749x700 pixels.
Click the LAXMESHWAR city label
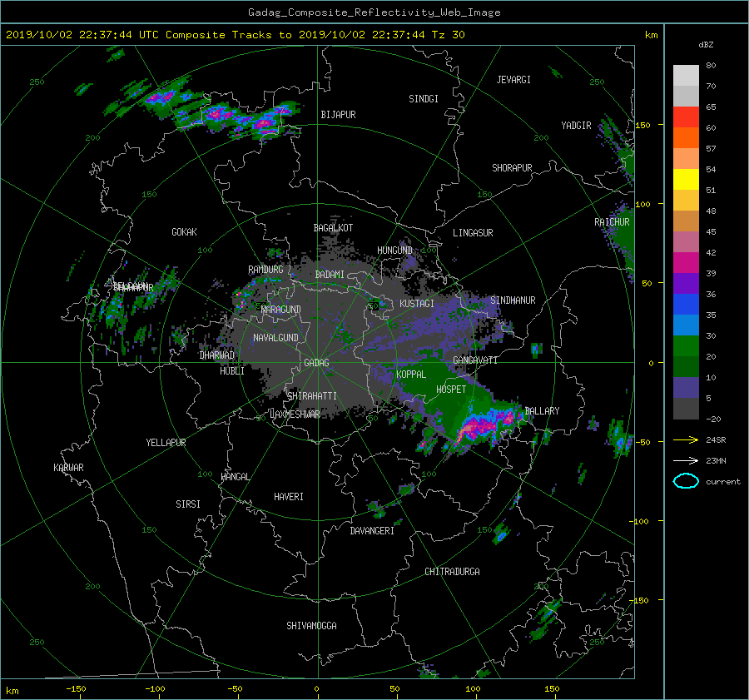295,415
